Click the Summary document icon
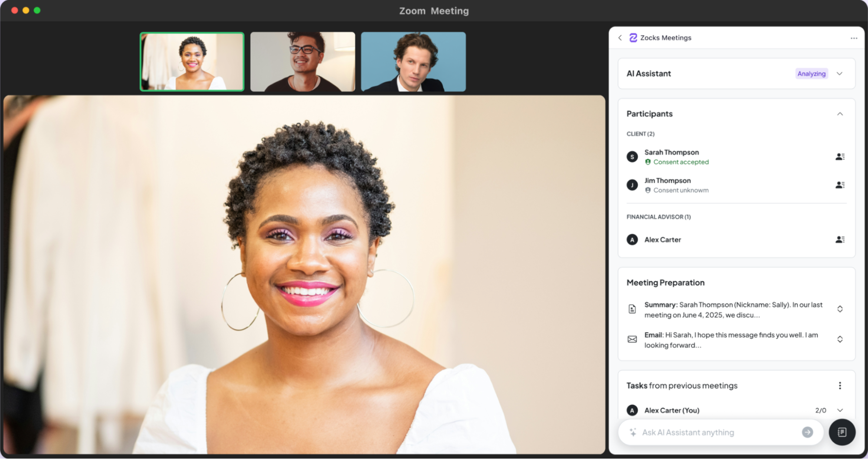This screenshot has height=459, width=868. click(x=632, y=309)
